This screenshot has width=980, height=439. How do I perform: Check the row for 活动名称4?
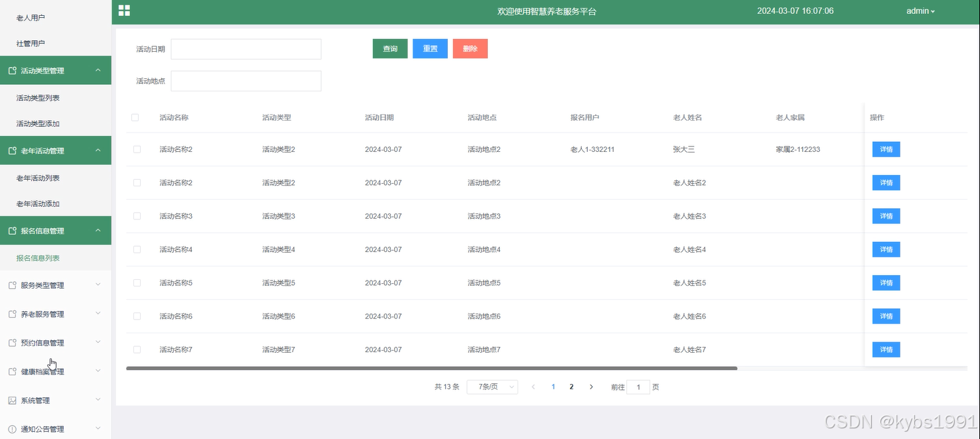[137, 249]
